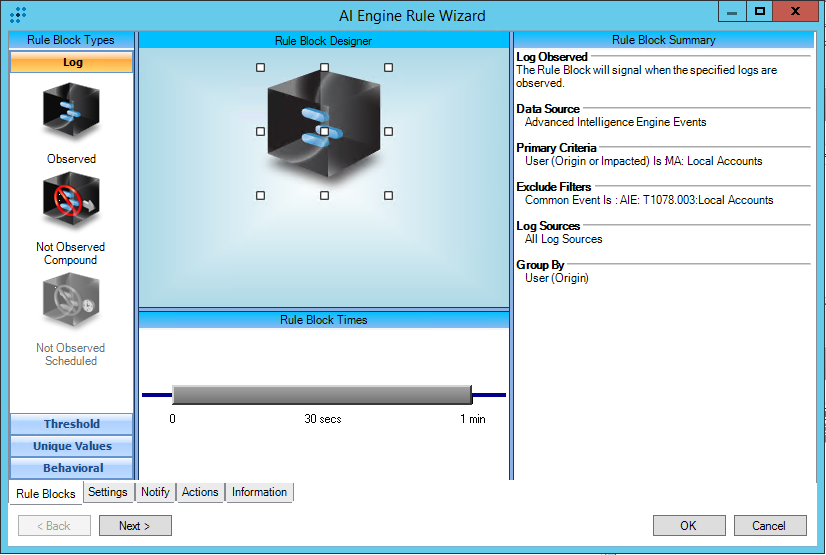Click top-left resize handle of rule block
Viewport: 826px width, 555px height.
261,68
